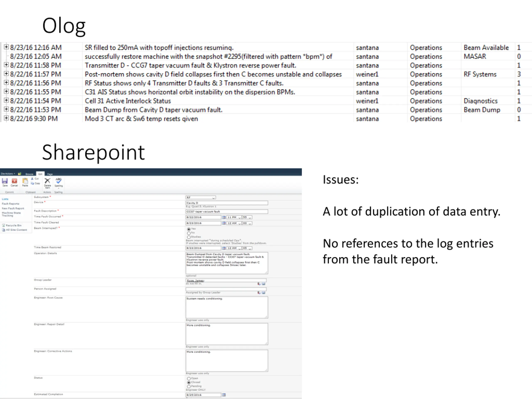Click the Device field containing Cavity D
This screenshot has width=532, height=399.
[227, 203]
